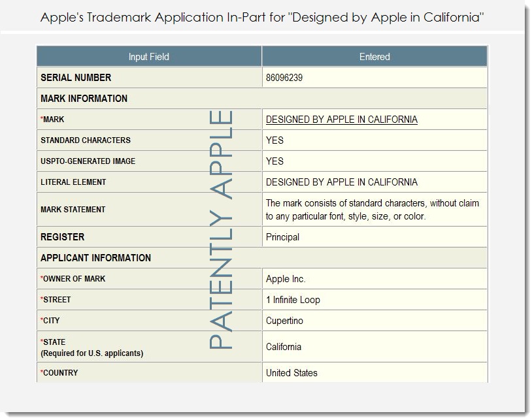Click the street value "1 Infinite Loop"

pos(293,300)
